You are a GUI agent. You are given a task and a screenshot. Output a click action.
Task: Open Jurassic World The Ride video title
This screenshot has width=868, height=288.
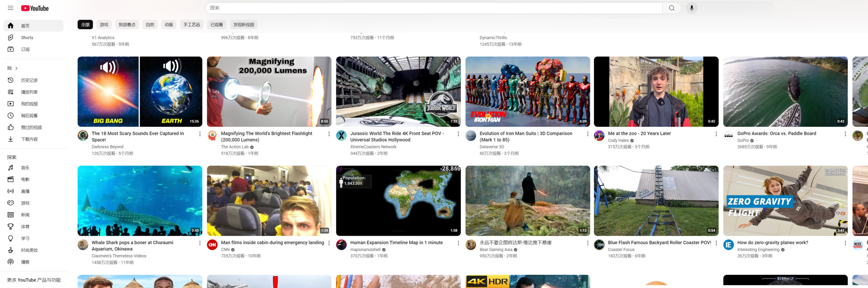pyautogui.click(x=397, y=137)
